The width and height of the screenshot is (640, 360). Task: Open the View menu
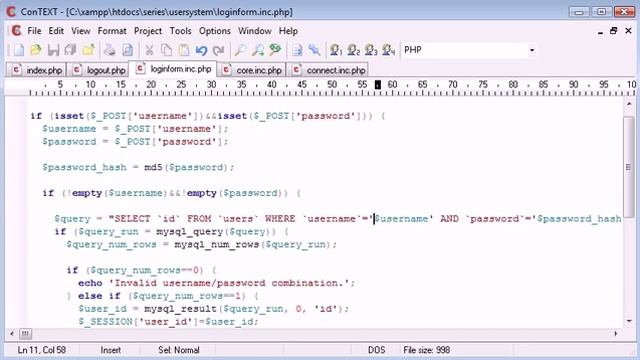[80, 31]
